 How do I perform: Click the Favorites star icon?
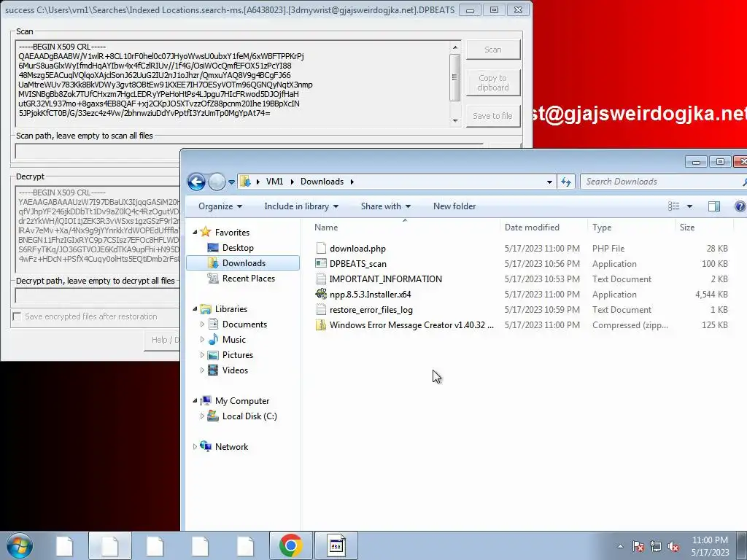tap(205, 232)
